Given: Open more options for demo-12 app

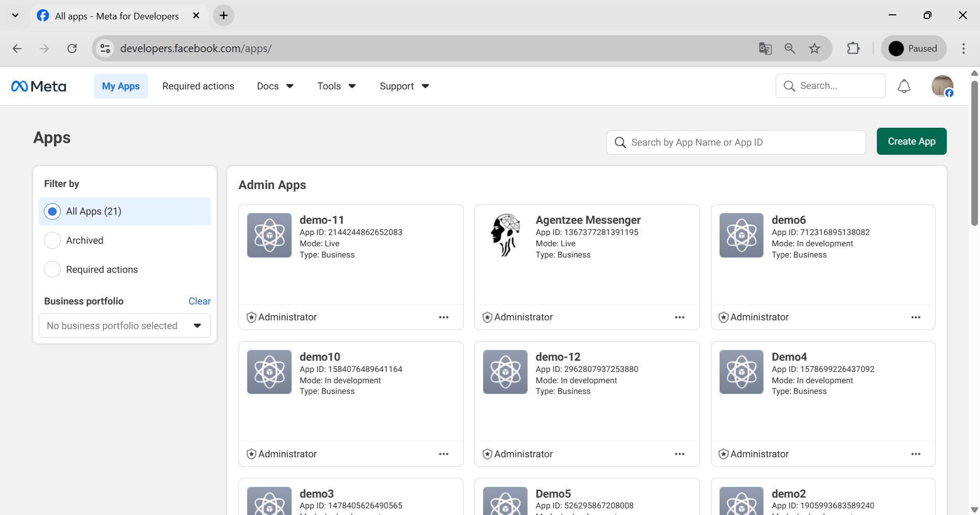Looking at the screenshot, I should pos(680,454).
